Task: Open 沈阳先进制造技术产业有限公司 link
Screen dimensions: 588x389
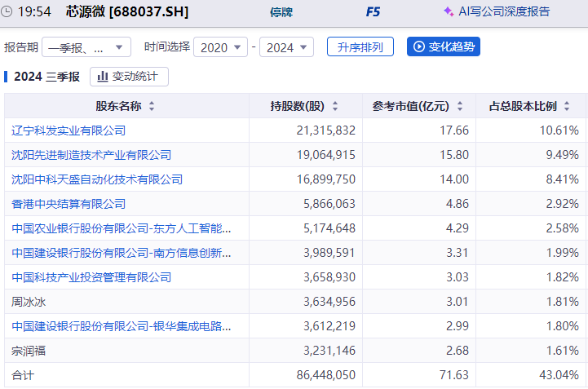Action: tap(91, 155)
